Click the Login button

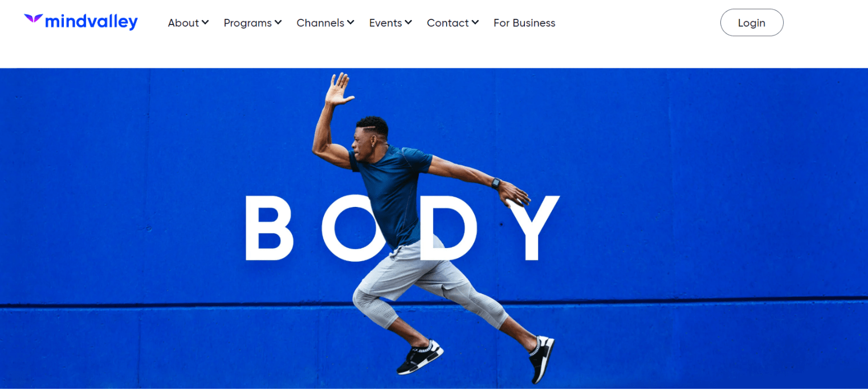(752, 23)
